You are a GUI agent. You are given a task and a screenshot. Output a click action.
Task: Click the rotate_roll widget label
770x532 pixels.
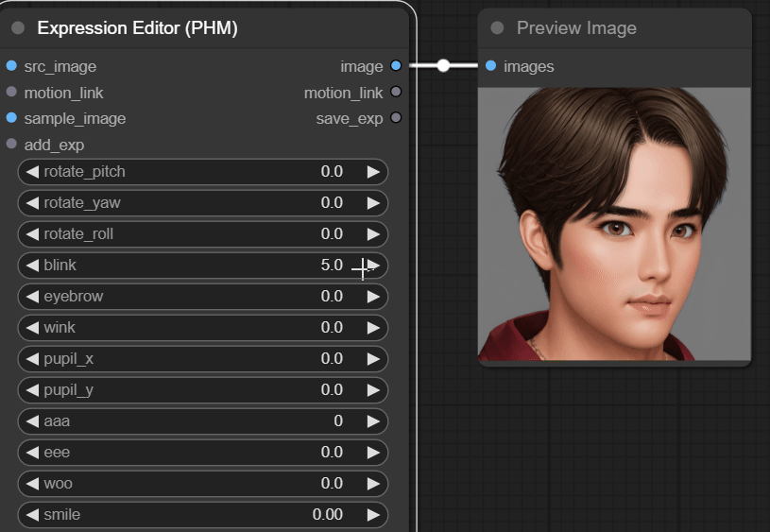[78, 233]
